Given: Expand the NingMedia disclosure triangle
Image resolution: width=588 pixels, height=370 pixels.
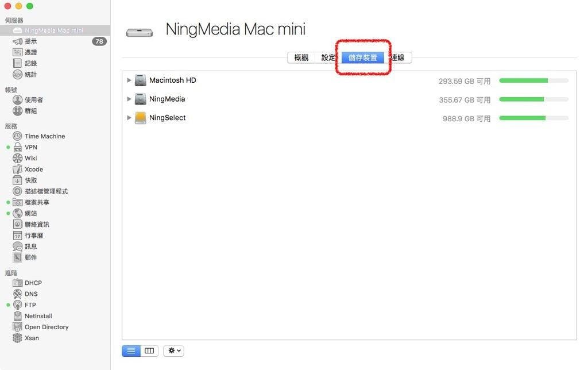Looking at the screenshot, I should (129, 99).
